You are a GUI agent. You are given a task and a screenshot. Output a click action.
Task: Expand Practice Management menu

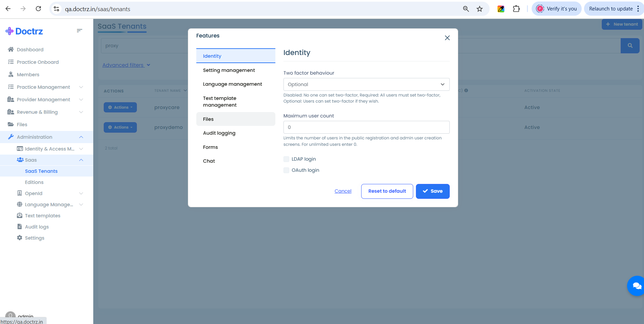[81, 87]
